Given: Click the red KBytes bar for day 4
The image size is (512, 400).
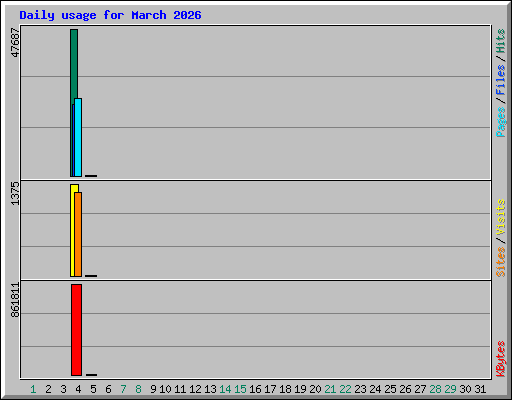Looking at the screenshot, I should (x=76, y=330).
